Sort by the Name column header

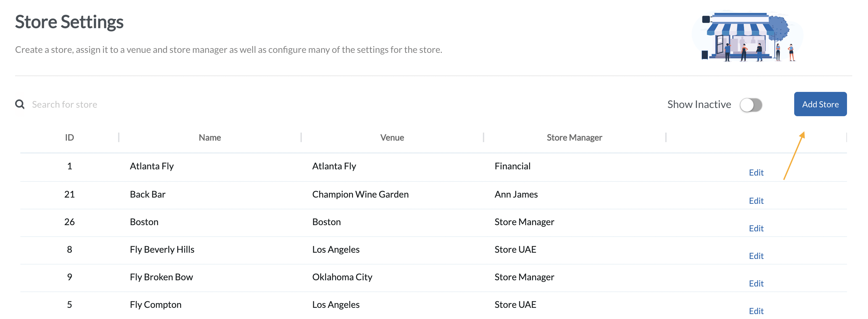(x=210, y=138)
